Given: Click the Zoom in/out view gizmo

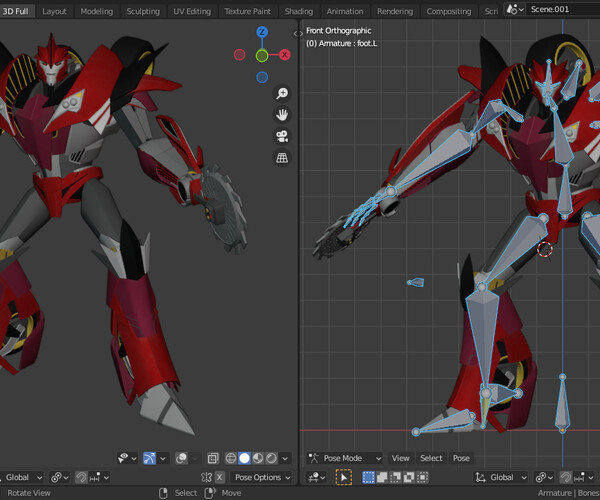Looking at the screenshot, I should [282, 93].
